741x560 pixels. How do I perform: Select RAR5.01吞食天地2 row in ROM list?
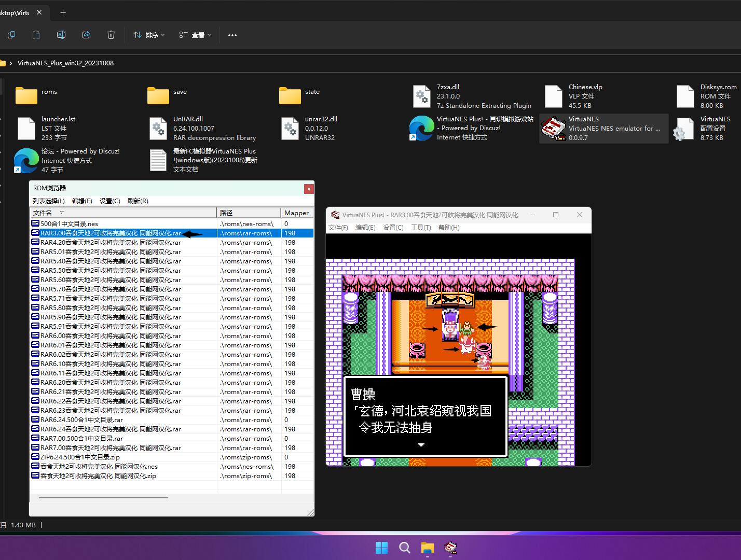tap(172, 252)
